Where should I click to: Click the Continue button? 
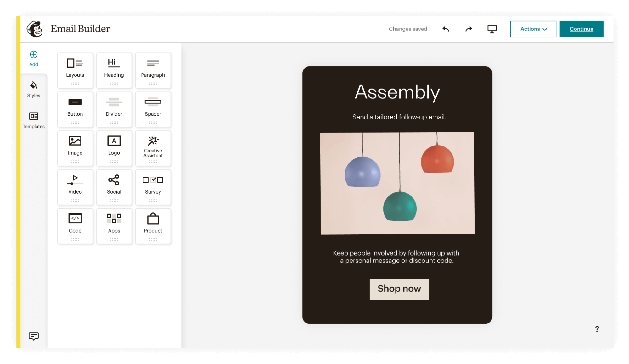581,29
